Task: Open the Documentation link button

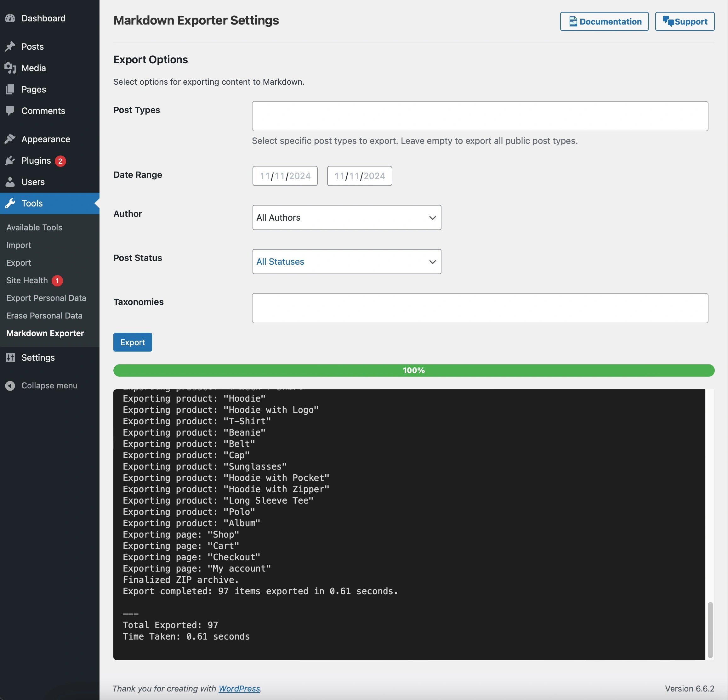Action: point(604,21)
